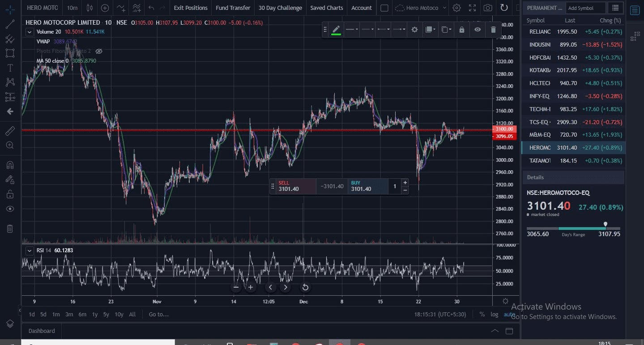
Task: Expand the Dashboard panel with chevron
Action: 495,331
